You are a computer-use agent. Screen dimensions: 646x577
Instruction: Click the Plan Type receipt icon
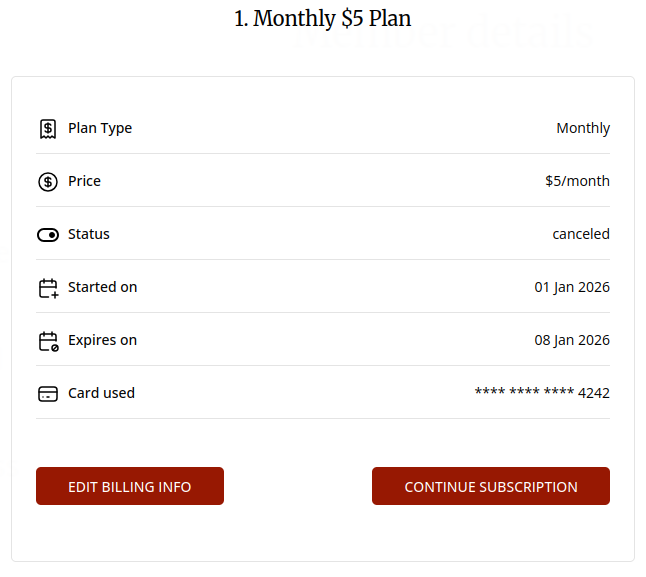(48, 129)
